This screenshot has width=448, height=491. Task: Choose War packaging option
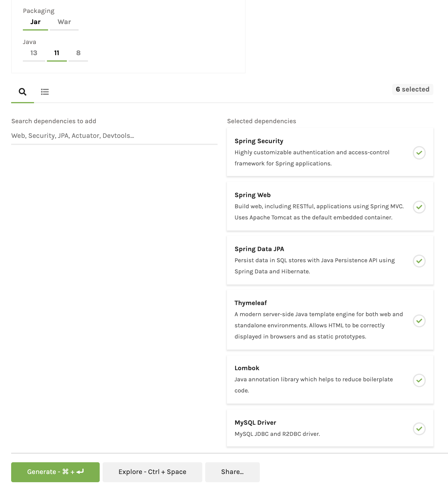click(x=64, y=22)
